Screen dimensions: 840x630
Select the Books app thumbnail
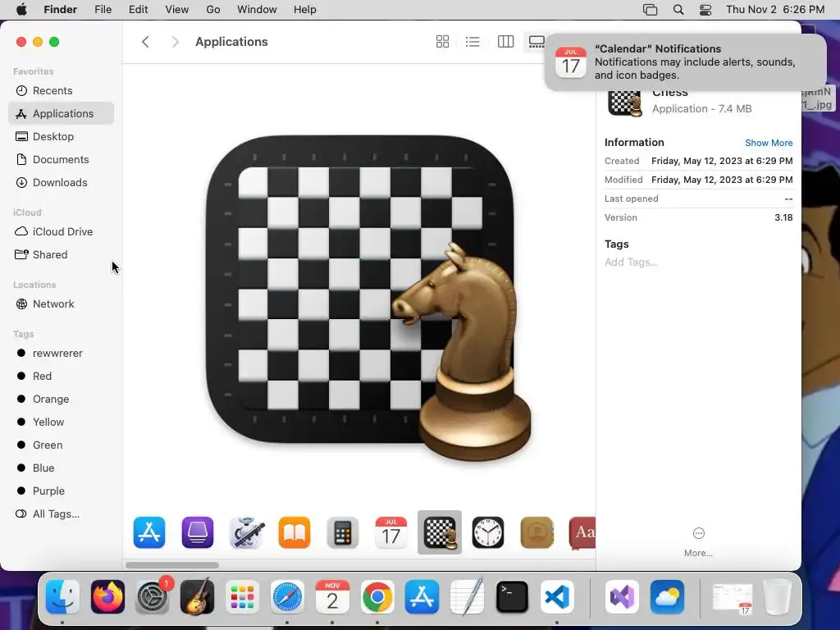pyautogui.click(x=294, y=532)
